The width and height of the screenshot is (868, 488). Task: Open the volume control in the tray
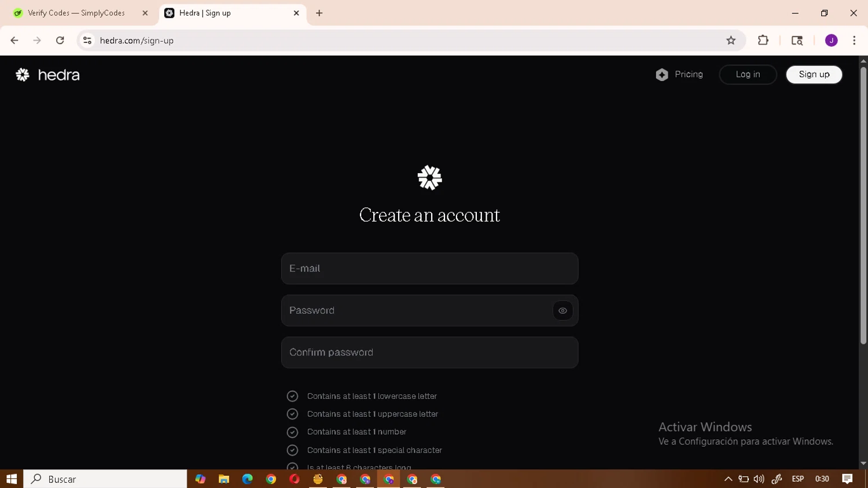759,479
